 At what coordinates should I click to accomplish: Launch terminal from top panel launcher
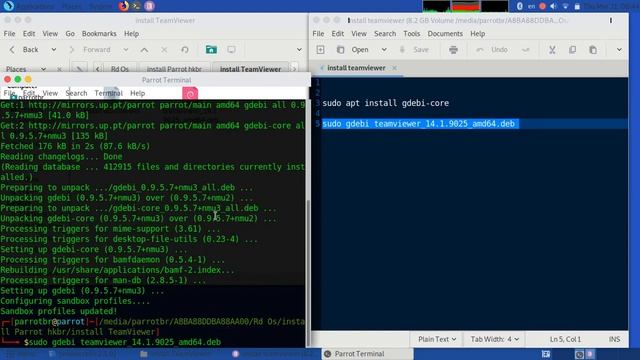(136, 6)
